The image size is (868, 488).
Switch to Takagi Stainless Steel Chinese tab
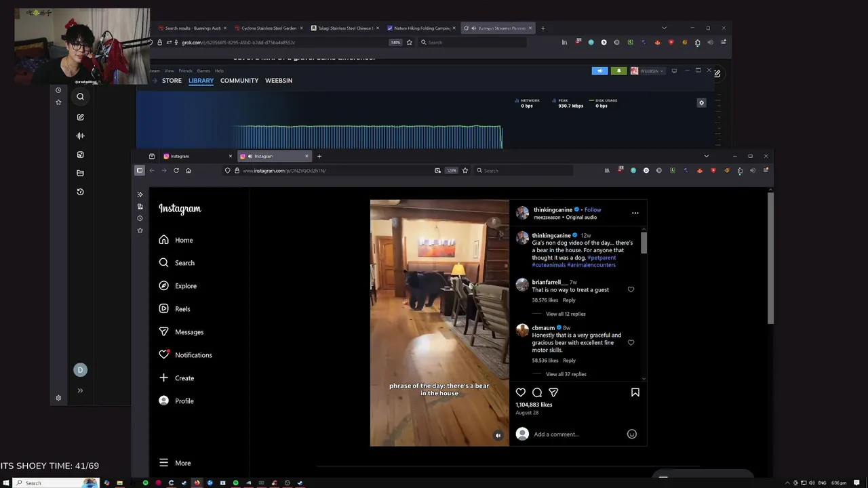pyautogui.click(x=346, y=28)
